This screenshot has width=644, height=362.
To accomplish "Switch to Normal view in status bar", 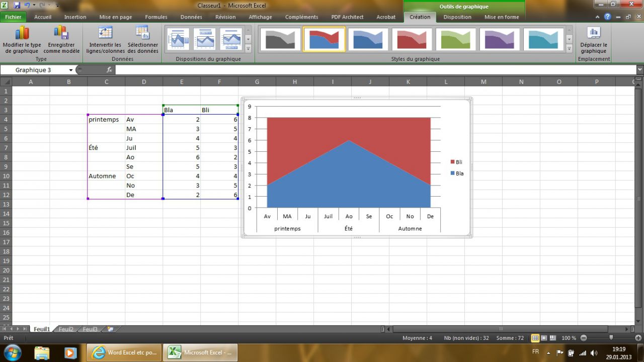I will (535, 338).
